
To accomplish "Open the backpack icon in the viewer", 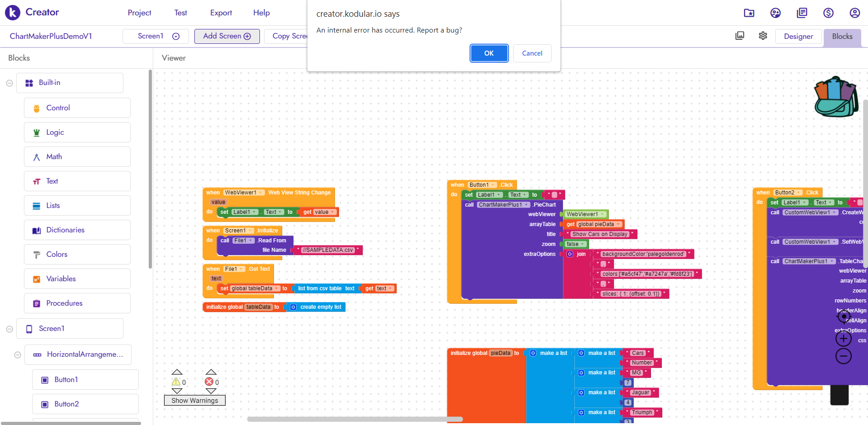I will pyautogui.click(x=836, y=97).
